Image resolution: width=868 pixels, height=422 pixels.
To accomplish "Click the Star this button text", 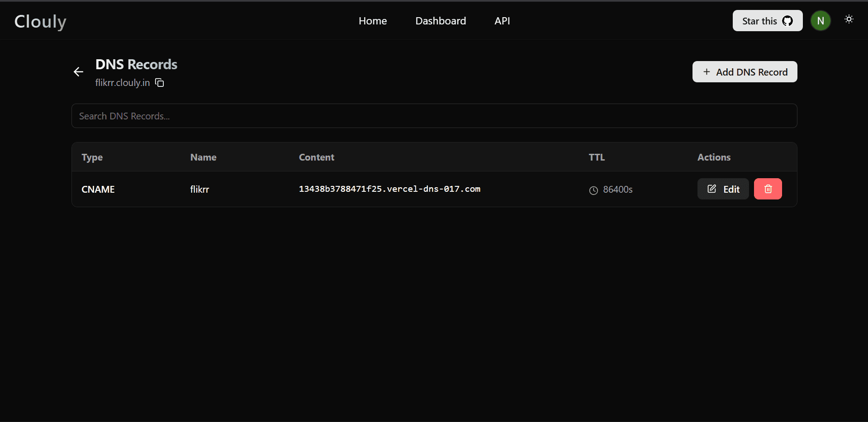I will click(759, 21).
